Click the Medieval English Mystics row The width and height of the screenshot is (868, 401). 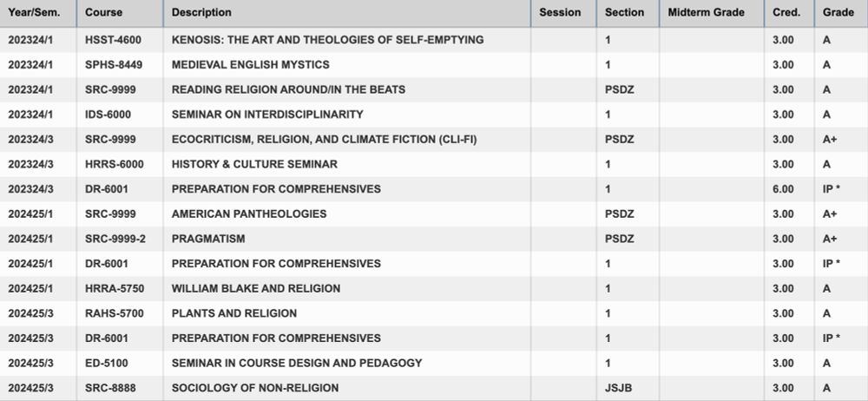434,65
